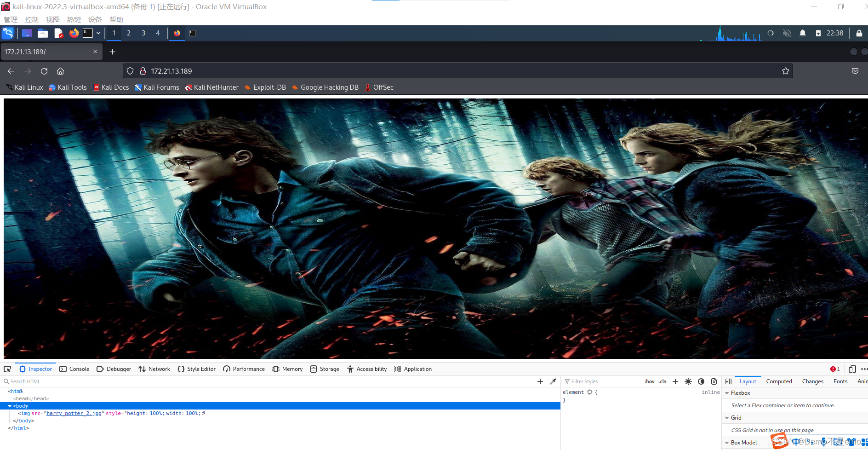
Task: Collapse the Grid section
Action: pyautogui.click(x=727, y=418)
